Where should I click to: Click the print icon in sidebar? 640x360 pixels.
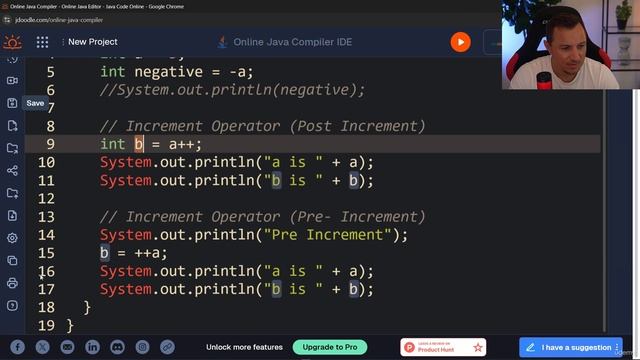pos(12,283)
